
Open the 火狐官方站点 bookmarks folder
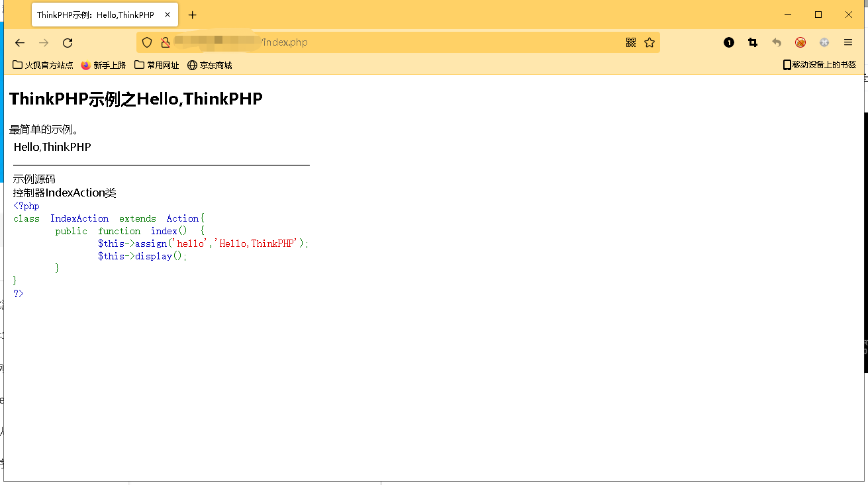[43, 65]
